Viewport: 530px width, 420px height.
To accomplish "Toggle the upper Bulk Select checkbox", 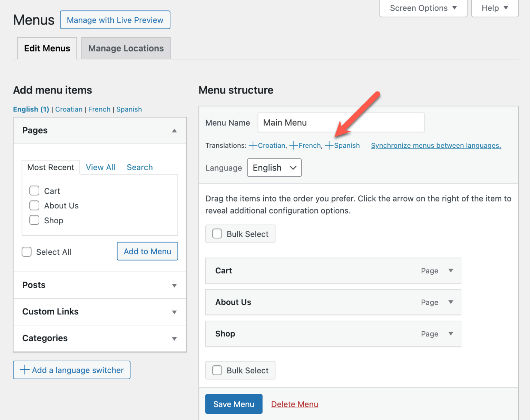I will pyautogui.click(x=217, y=234).
